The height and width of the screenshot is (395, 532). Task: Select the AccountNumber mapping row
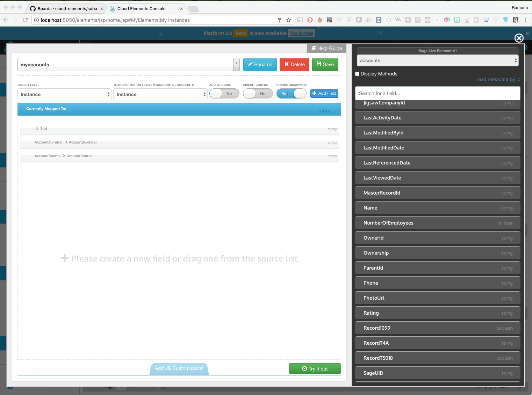point(179,142)
